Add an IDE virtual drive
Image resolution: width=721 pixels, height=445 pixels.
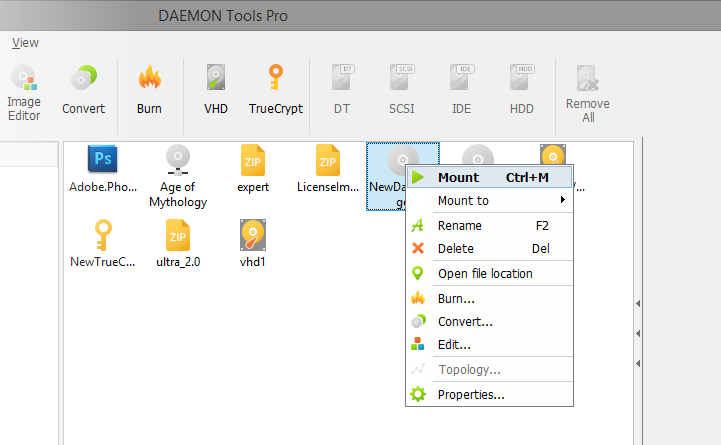[461, 92]
